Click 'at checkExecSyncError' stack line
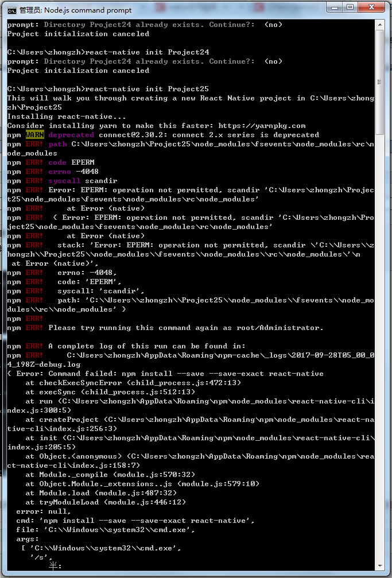The image size is (392, 578). [x=133, y=383]
